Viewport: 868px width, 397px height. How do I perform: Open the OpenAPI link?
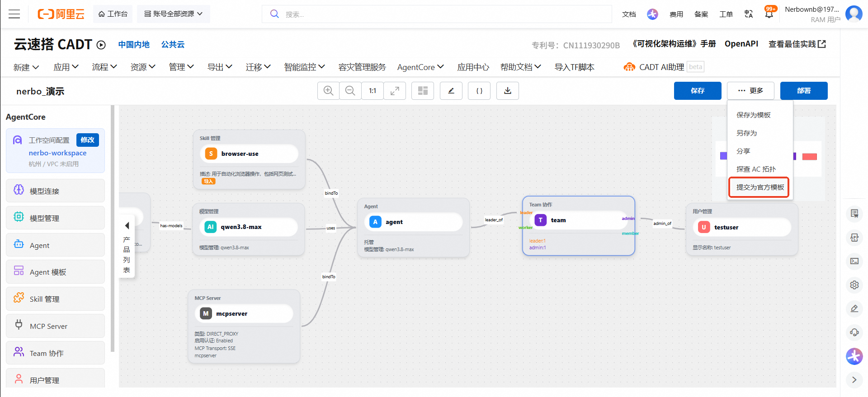coord(741,44)
